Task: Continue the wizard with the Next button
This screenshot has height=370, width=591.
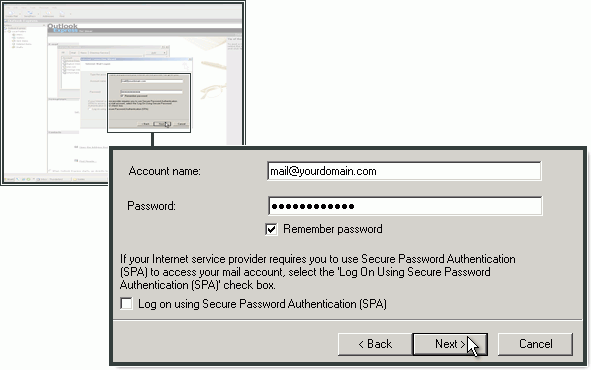Action: pos(450,344)
